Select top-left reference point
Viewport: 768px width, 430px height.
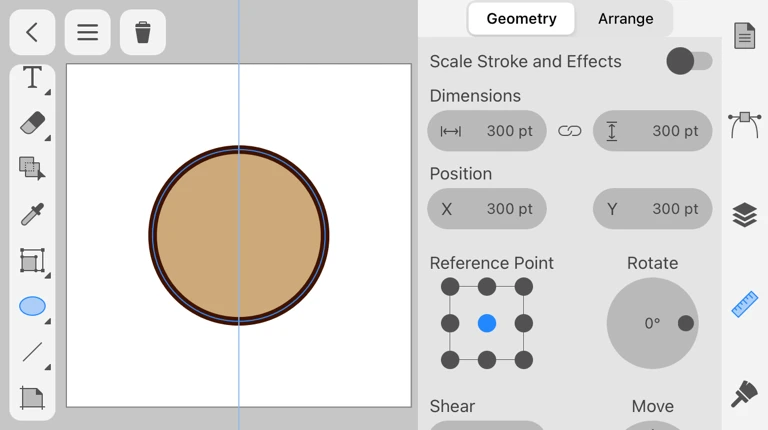tap(451, 287)
